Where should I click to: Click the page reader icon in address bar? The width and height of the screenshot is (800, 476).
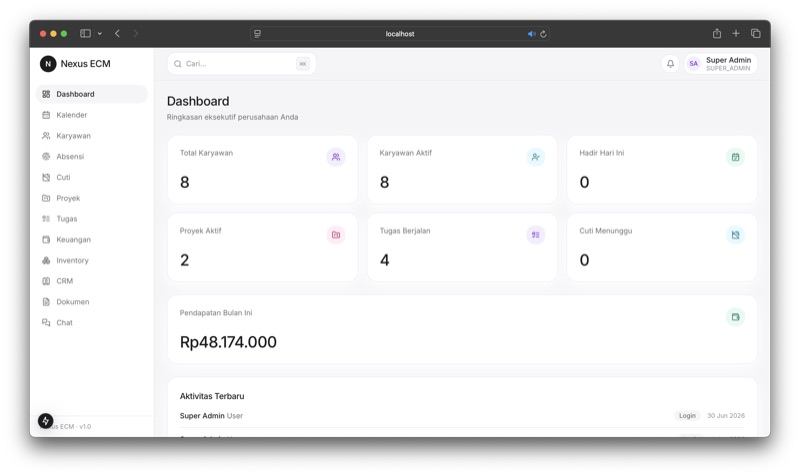click(x=258, y=34)
